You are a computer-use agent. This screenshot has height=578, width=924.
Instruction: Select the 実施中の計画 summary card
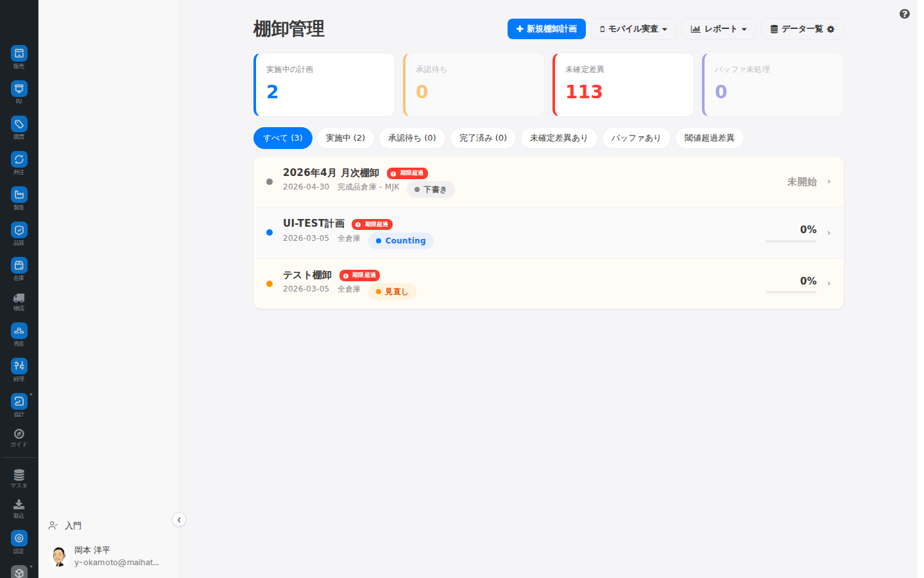coord(324,85)
